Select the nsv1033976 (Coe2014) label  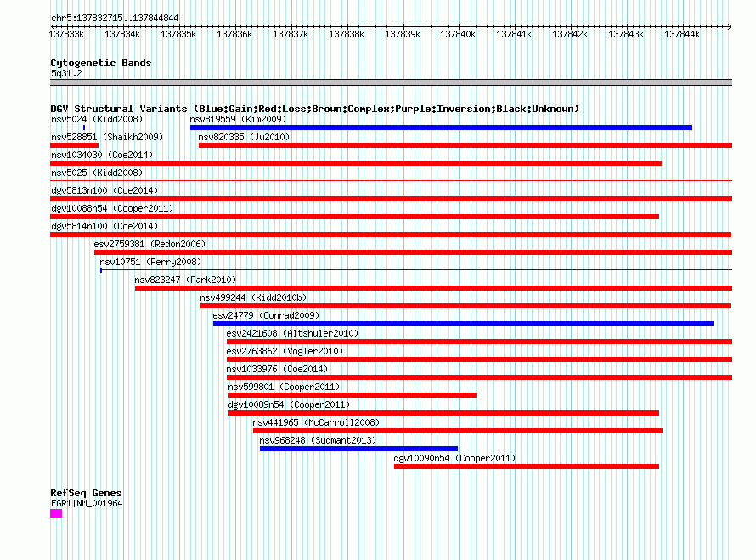coord(277,369)
